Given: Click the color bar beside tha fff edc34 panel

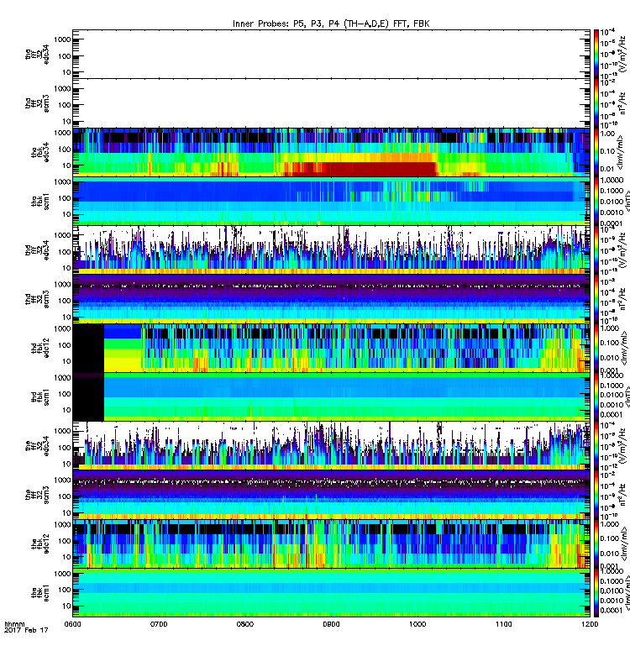Looking at the screenshot, I should [596, 54].
